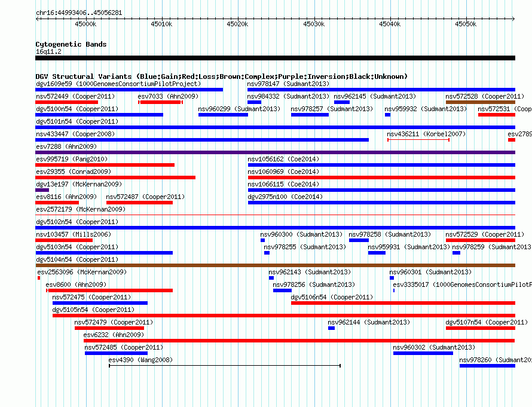Click the brown dgv5104n54 complex bar
The width and height of the screenshot is (532, 407).
[275, 265]
